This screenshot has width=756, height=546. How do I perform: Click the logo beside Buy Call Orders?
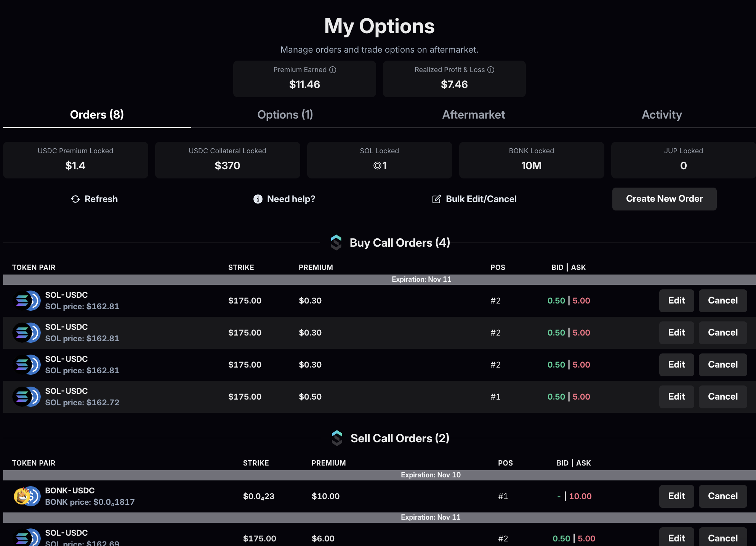pyautogui.click(x=336, y=242)
